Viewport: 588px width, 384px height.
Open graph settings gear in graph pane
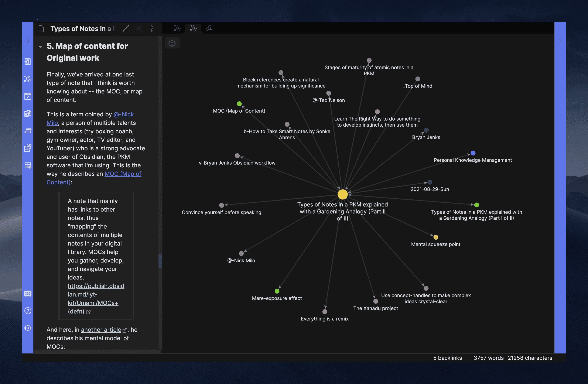[x=172, y=43]
